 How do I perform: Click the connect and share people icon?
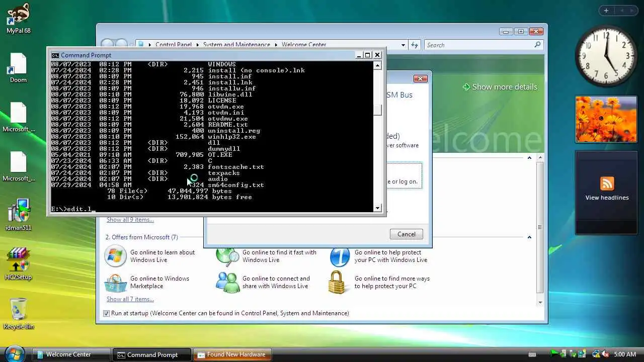pos(227,283)
